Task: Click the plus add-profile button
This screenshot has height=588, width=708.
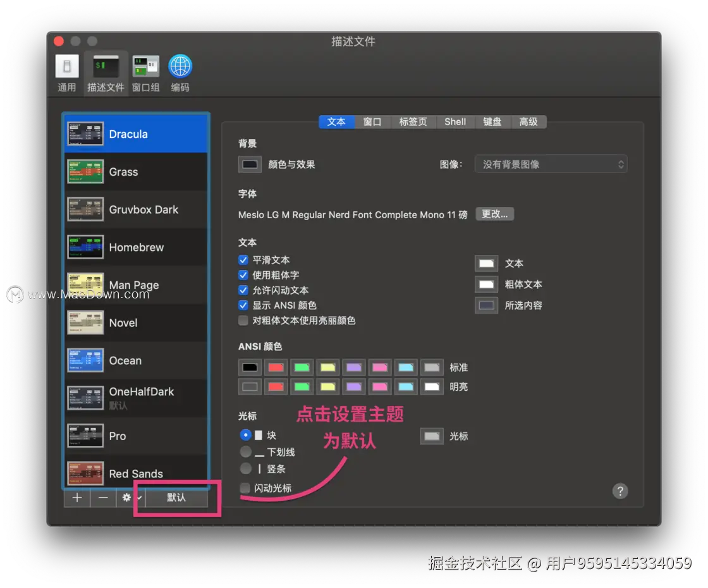Action: [x=77, y=497]
